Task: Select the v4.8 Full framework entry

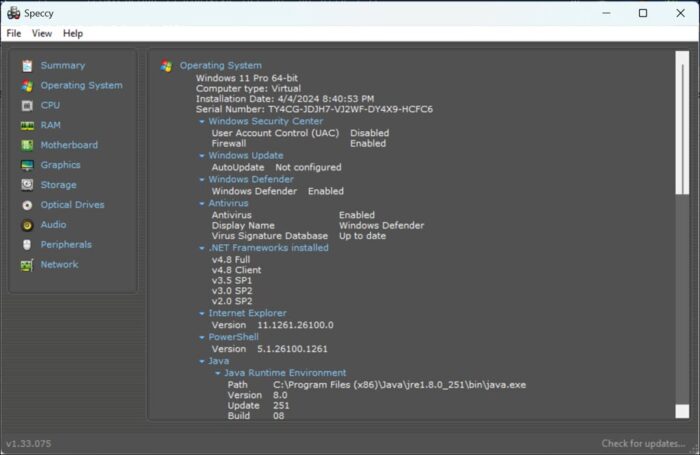Action: pyautogui.click(x=231, y=260)
